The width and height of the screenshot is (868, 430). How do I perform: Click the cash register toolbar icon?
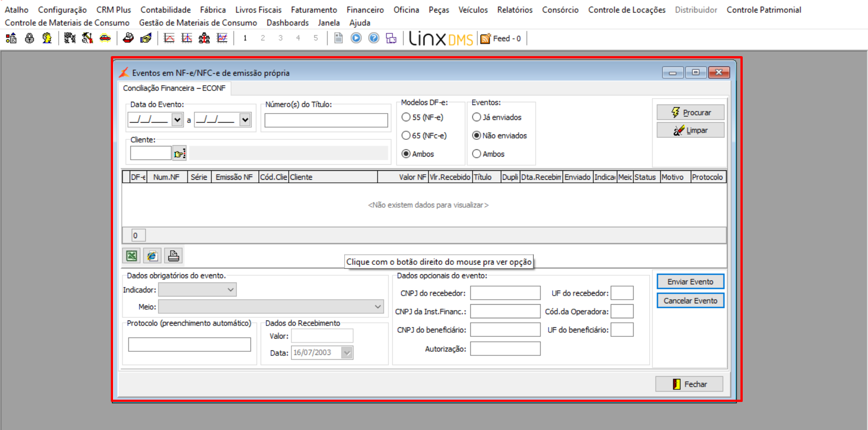point(128,38)
